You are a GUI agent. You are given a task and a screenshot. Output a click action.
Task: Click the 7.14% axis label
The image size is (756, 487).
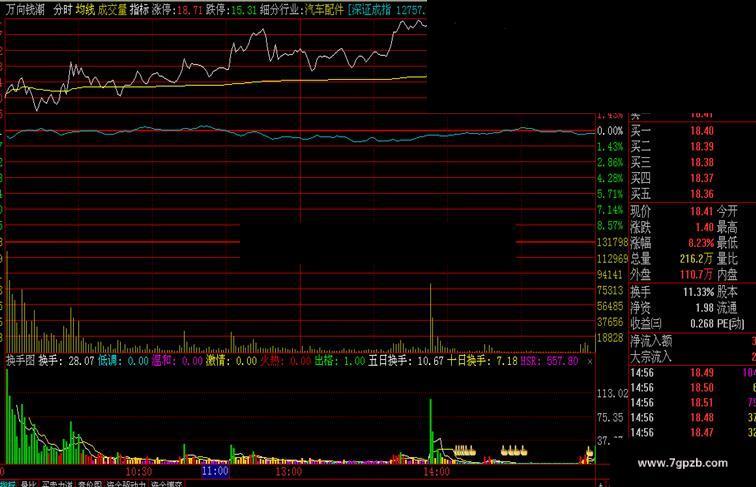tap(610, 210)
